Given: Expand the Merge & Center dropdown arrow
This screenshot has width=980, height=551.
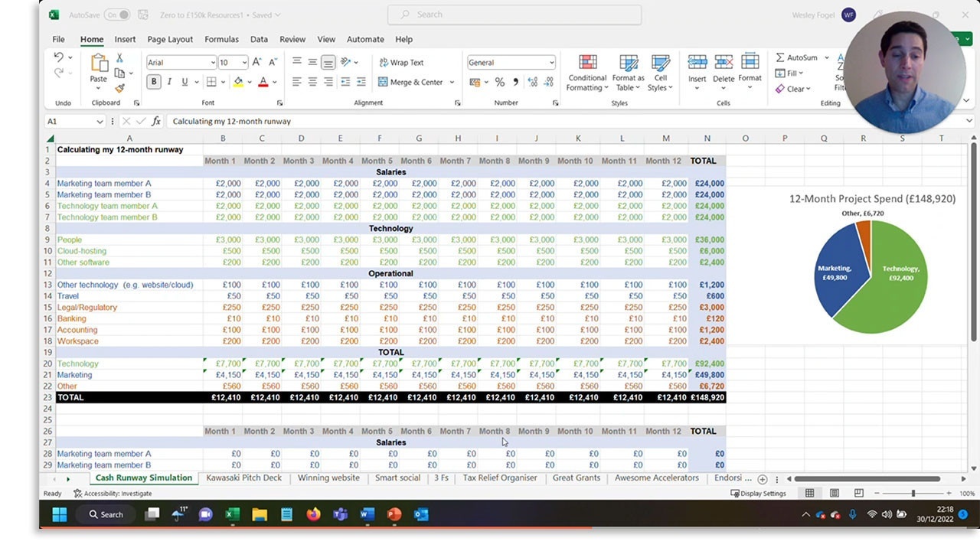Looking at the screenshot, I should click(x=452, y=82).
